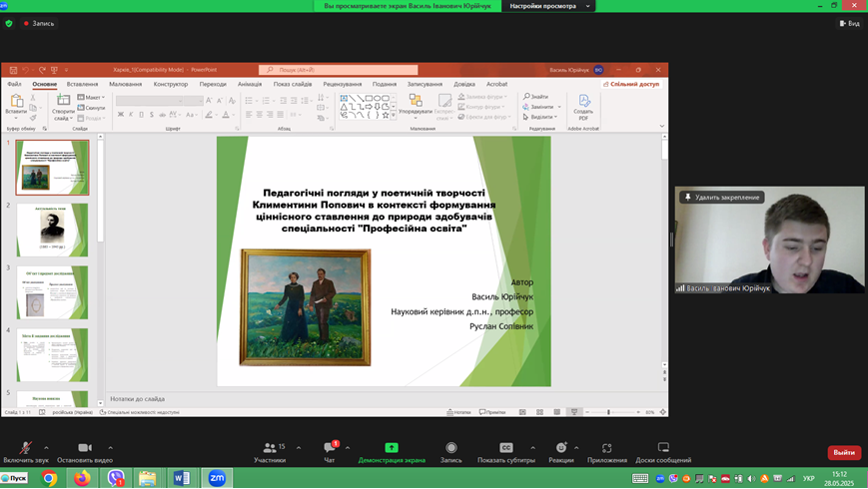The width and height of the screenshot is (868, 489).
Task: Switch to the Вставлення ribbon tab
Action: point(82,84)
